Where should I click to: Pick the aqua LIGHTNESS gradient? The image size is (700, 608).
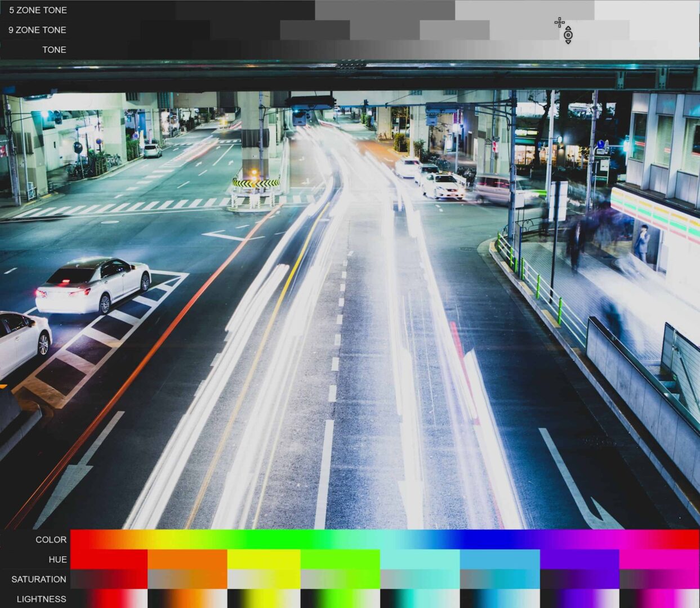click(420, 598)
